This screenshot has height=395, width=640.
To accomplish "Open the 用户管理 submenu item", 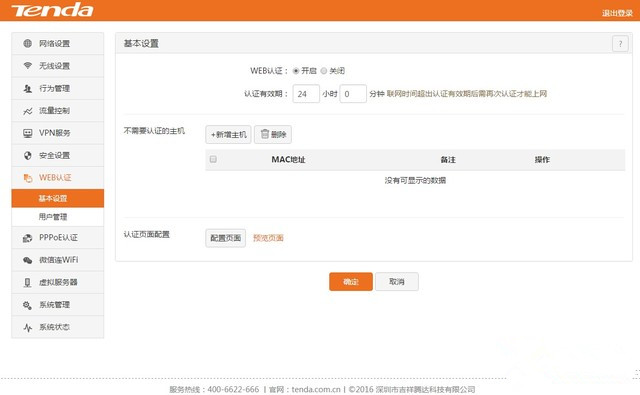I will 58,217.
